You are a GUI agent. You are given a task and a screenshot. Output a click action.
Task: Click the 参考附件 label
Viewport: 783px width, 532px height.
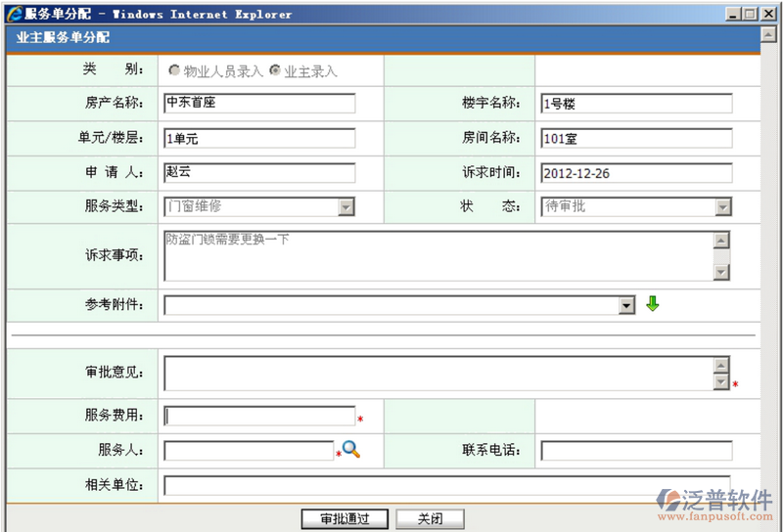[x=114, y=304]
